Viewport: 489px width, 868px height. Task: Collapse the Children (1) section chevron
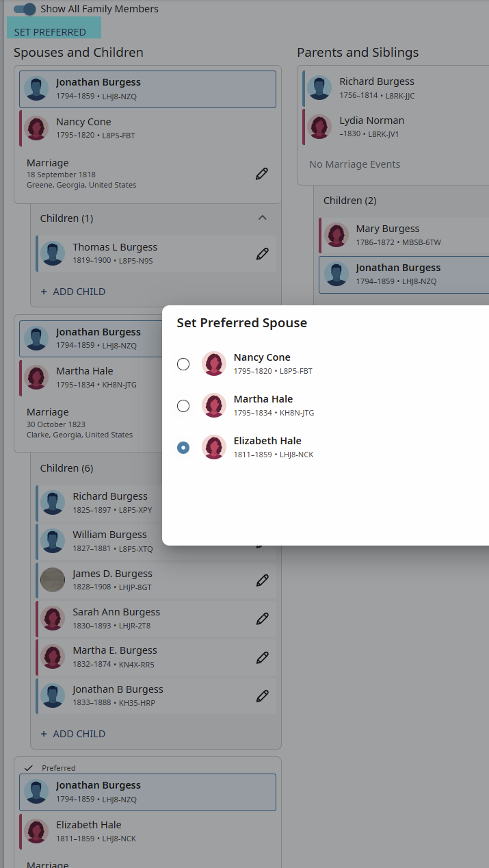pos(262,218)
